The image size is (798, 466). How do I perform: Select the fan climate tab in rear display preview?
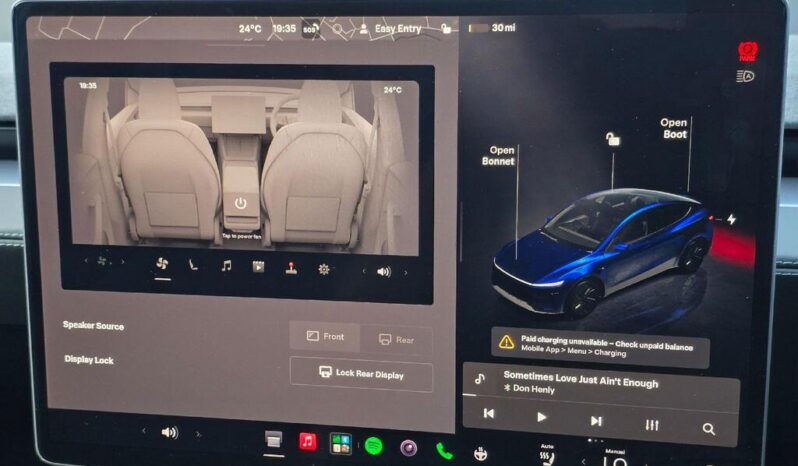click(162, 264)
